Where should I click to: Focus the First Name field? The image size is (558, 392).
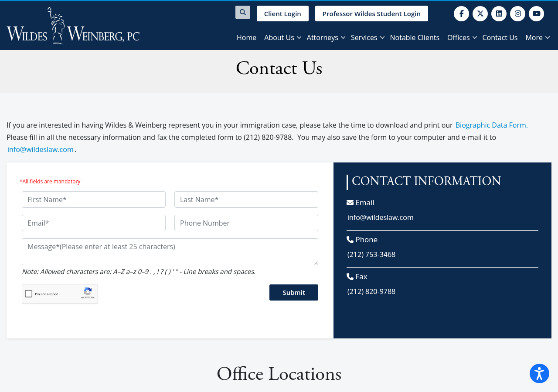coord(94,199)
